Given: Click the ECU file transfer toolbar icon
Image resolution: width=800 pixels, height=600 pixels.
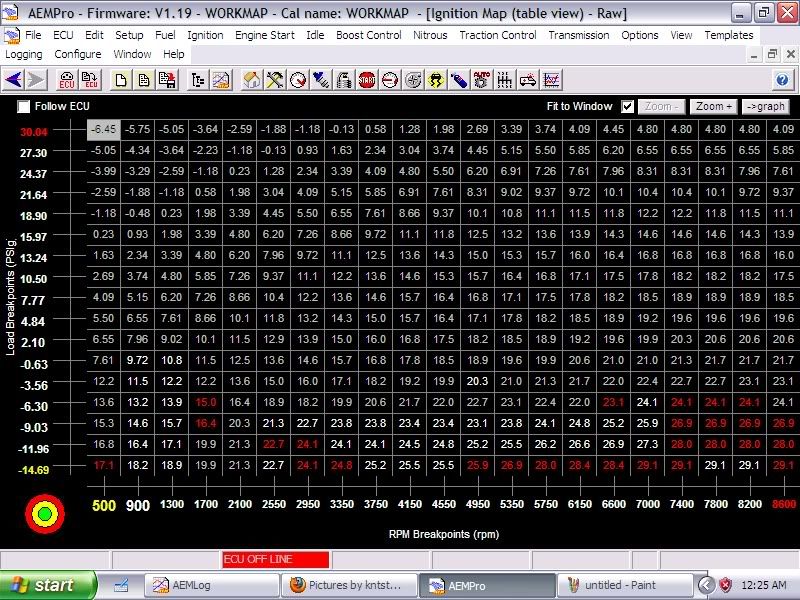Looking at the screenshot, I should [90, 80].
